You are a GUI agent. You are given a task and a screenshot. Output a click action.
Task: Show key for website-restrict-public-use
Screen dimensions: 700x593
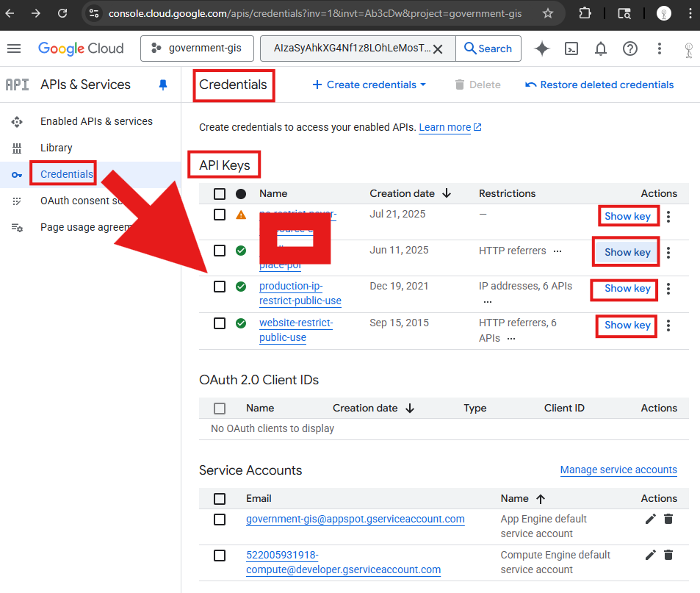627,325
